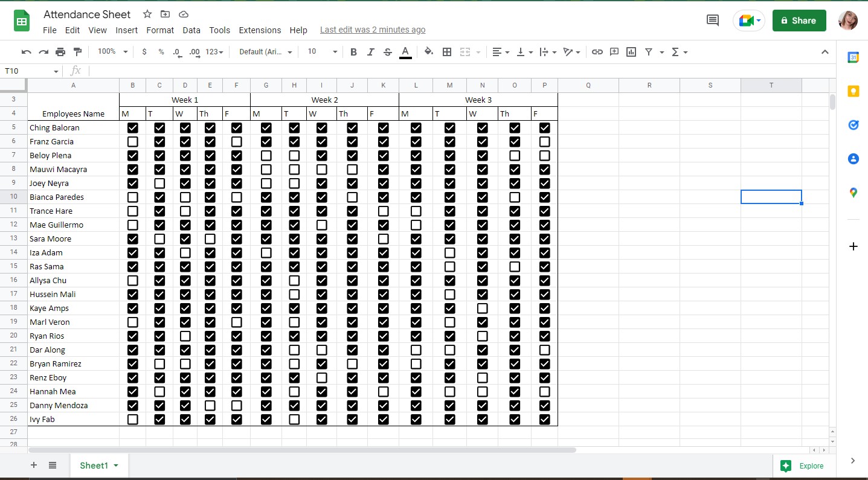Open the Data menu
The height and width of the screenshot is (480, 868).
[191, 30]
